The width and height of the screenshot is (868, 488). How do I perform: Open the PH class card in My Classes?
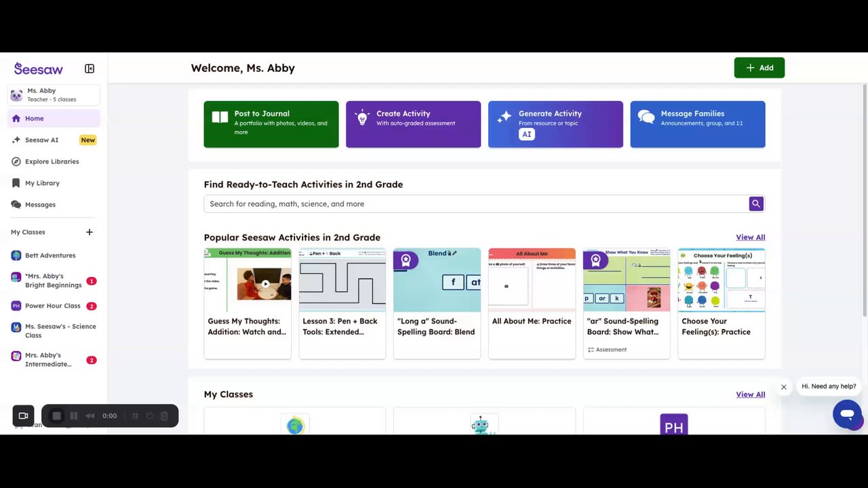pyautogui.click(x=674, y=421)
